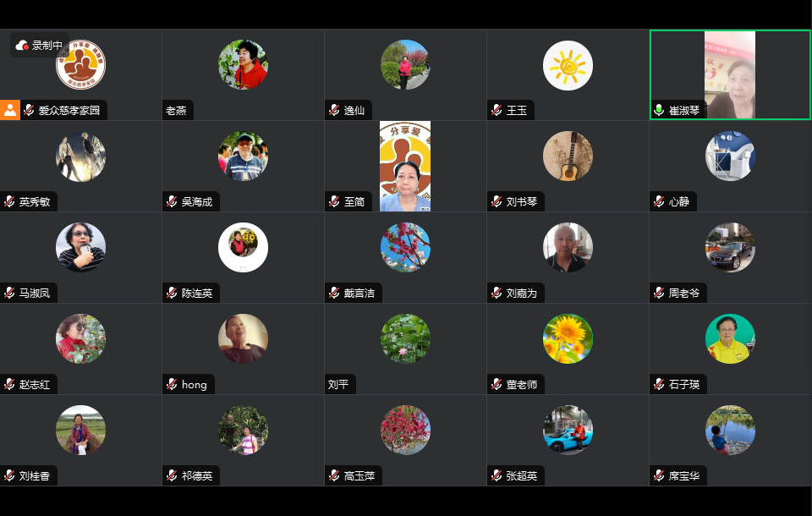Open 崔淑琴's live video tile
The image size is (812, 516).
pos(730,75)
